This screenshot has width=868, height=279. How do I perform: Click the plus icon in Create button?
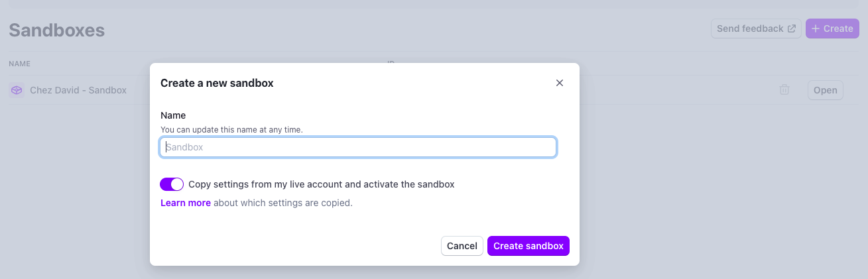pos(816,28)
